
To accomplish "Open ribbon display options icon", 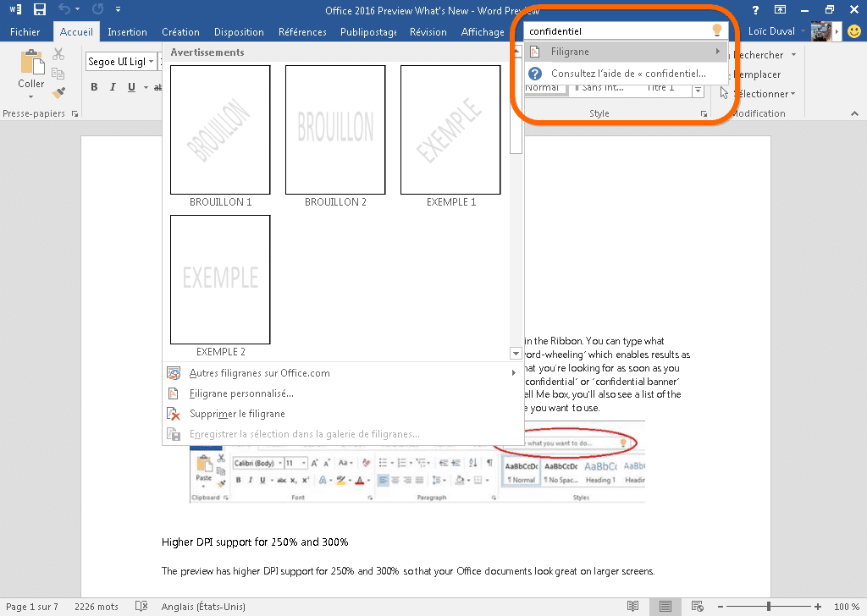I will pyautogui.click(x=780, y=9).
